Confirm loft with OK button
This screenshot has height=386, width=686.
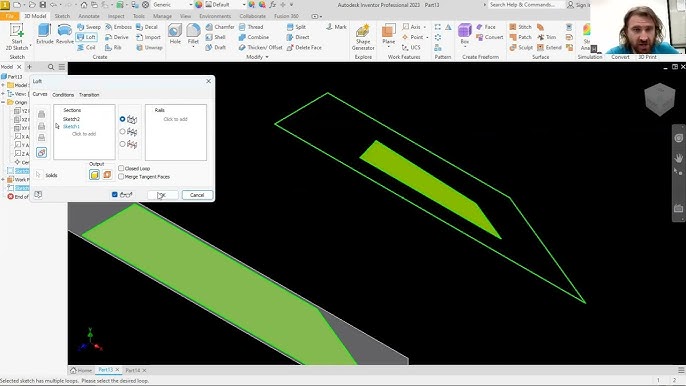pos(162,195)
